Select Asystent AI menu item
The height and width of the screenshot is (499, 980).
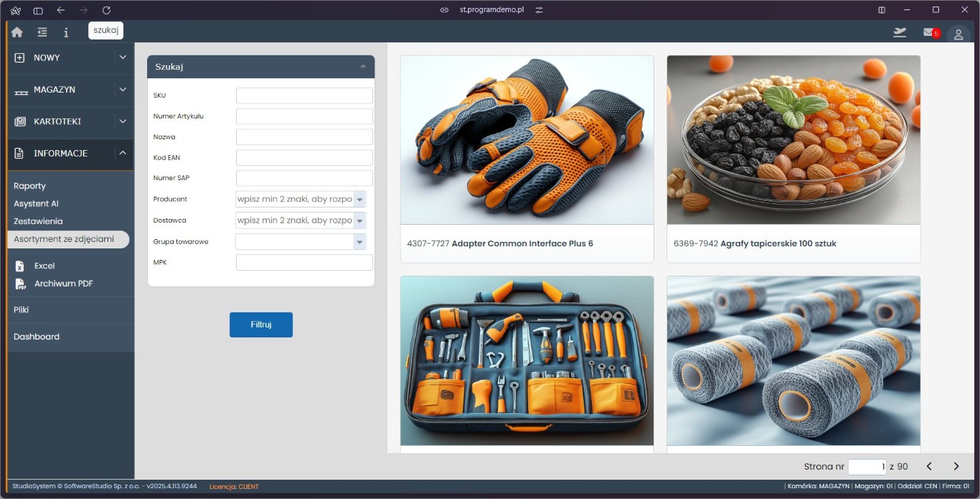tap(36, 204)
